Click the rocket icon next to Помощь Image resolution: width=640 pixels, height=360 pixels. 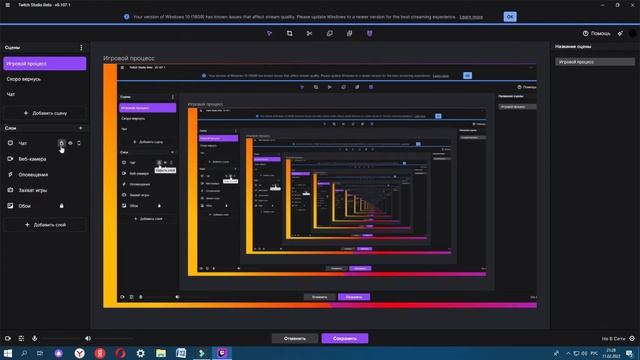click(620, 33)
